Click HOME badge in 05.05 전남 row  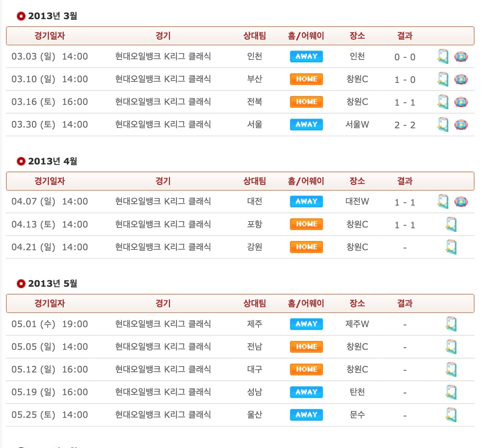[306, 347]
